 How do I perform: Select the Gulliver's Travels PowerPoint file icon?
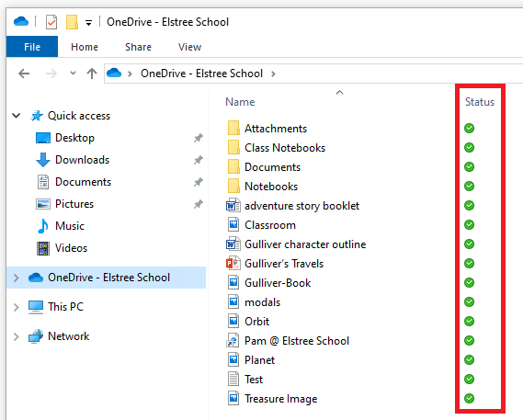click(x=233, y=264)
